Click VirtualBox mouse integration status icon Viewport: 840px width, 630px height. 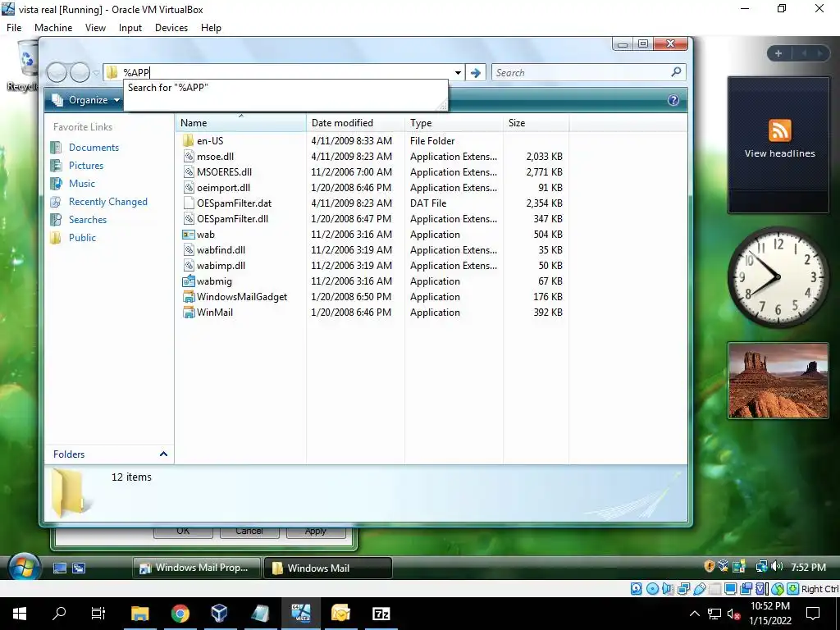[778, 589]
